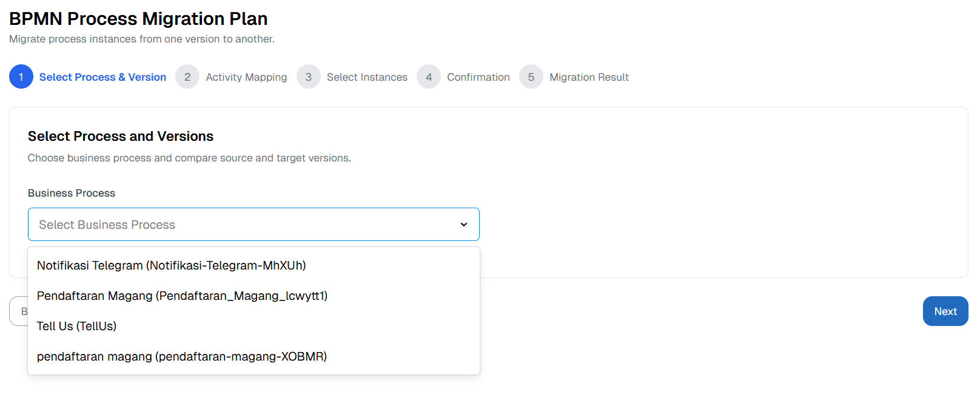
Task: Choose Pendaftaran Magang (Pendaftaran_Magang_lcwytt1) option
Action: coord(253,296)
